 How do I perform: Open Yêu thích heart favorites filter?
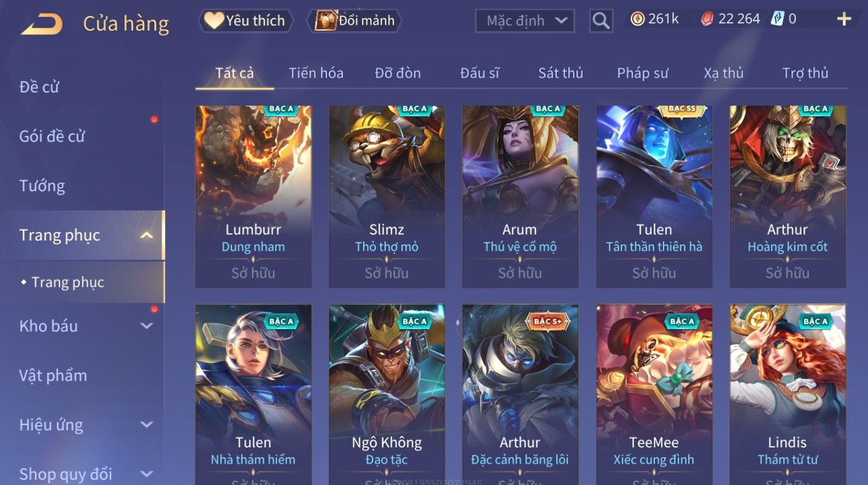click(x=246, y=21)
